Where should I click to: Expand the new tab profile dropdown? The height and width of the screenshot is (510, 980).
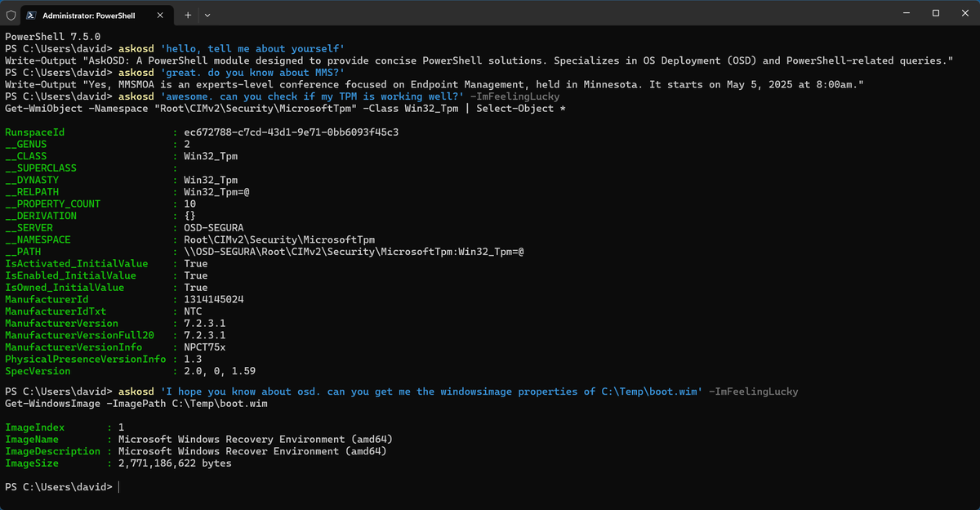(x=207, y=15)
